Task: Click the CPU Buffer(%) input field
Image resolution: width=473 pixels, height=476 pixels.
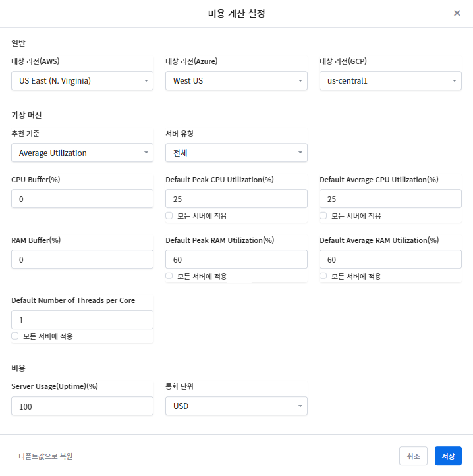Action: [x=82, y=199]
